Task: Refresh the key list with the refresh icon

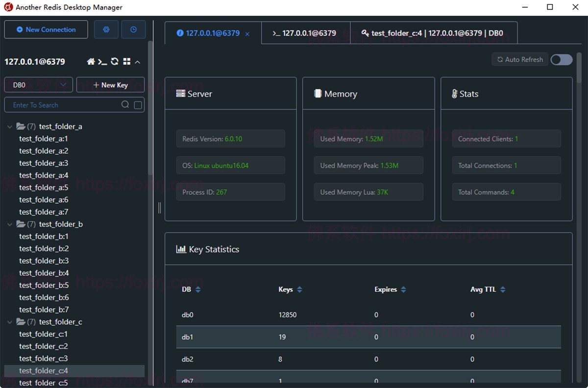Action: 114,62
